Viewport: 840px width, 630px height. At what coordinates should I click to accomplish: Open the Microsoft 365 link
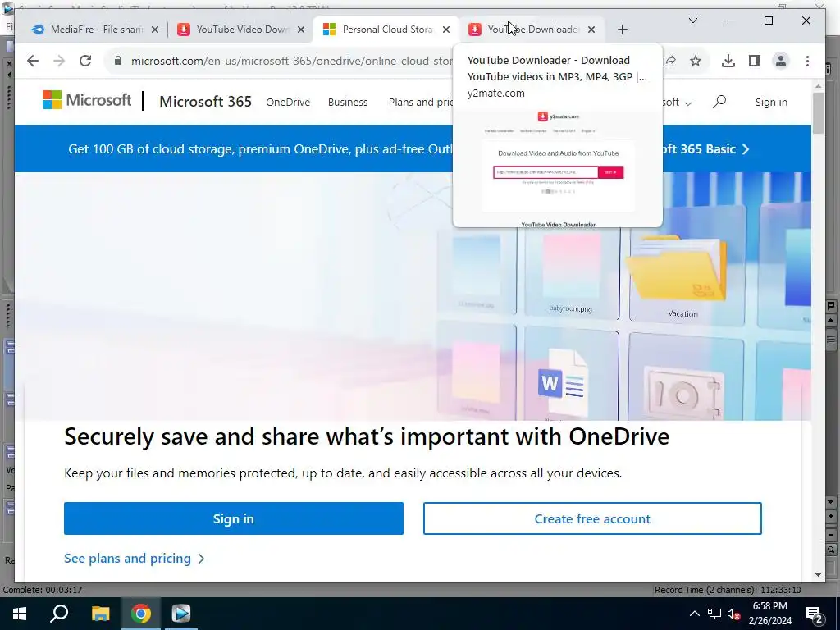pyautogui.click(x=205, y=101)
